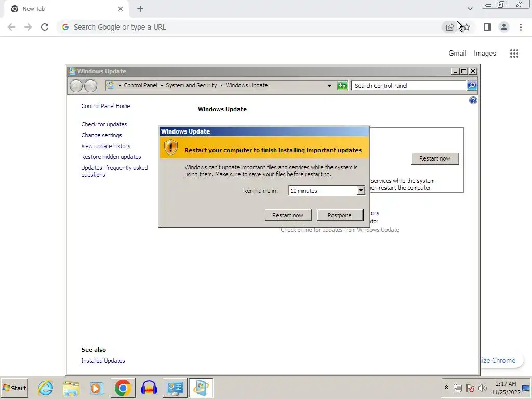This screenshot has width=532, height=399.
Task: Open the Gmail link
Action: click(x=457, y=54)
